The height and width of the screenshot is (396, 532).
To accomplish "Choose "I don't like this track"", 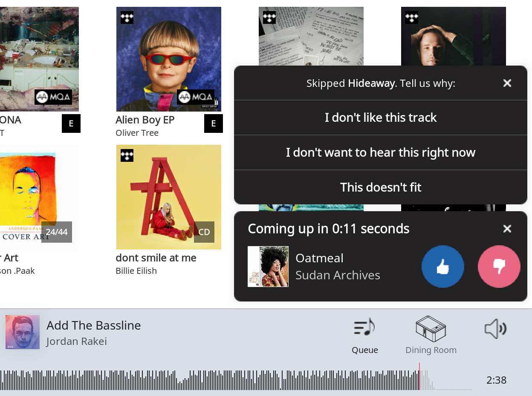I will point(381,118).
